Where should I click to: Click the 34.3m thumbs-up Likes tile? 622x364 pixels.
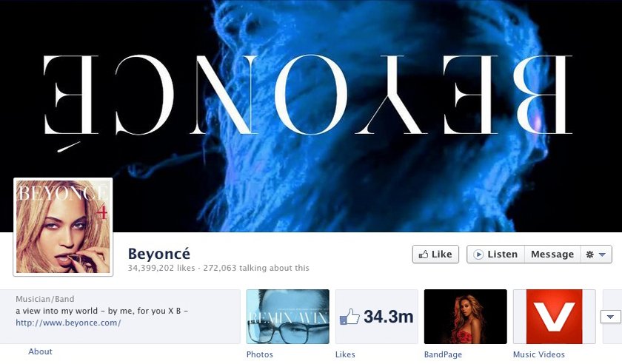pyautogui.click(x=376, y=317)
